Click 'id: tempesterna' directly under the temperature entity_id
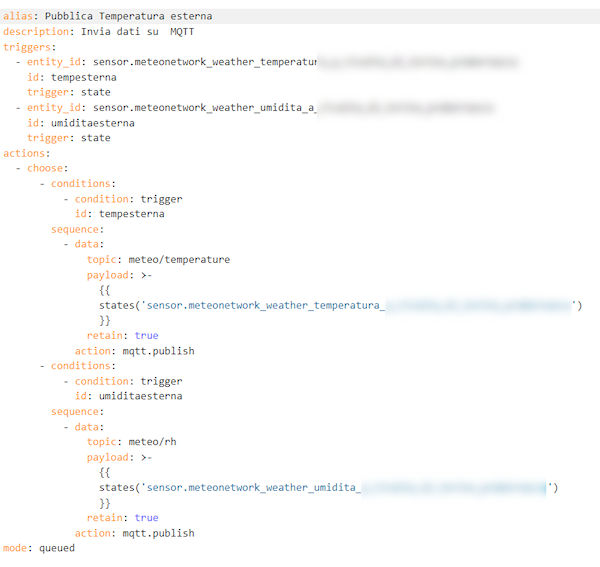The height and width of the screenshot is (567, 600). point(72,77)
